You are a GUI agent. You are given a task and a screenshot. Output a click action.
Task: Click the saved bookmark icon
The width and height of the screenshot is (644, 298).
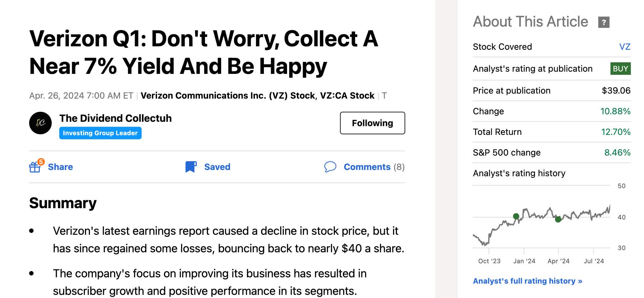pyautogui.click(x=191, y=167)
